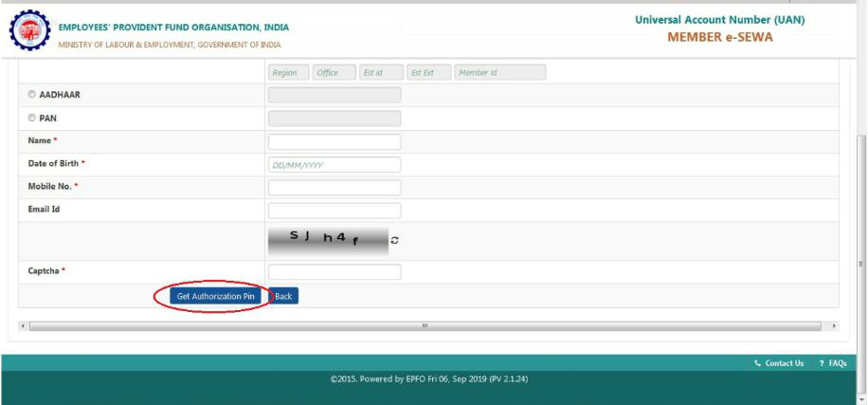This screenshot has width=868, height=405.
Task: Open the Contact Us link
Action: click(x=779, y=363)
